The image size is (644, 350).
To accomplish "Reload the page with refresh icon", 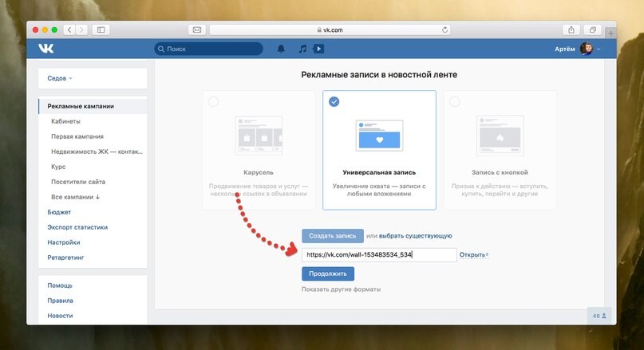I will (444, 29).
